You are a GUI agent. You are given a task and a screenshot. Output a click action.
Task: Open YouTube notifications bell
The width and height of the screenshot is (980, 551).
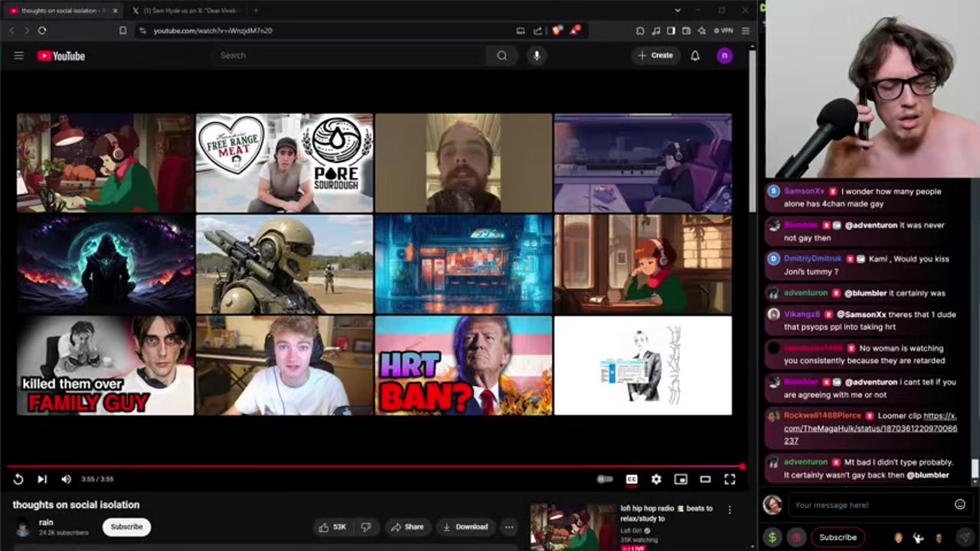pyautogui.click(x=695, y=55)
